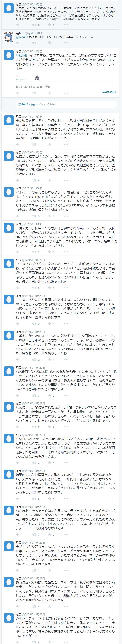Open more menu on 一度マガ〇ンに戻った tweet

pos(66,252)
